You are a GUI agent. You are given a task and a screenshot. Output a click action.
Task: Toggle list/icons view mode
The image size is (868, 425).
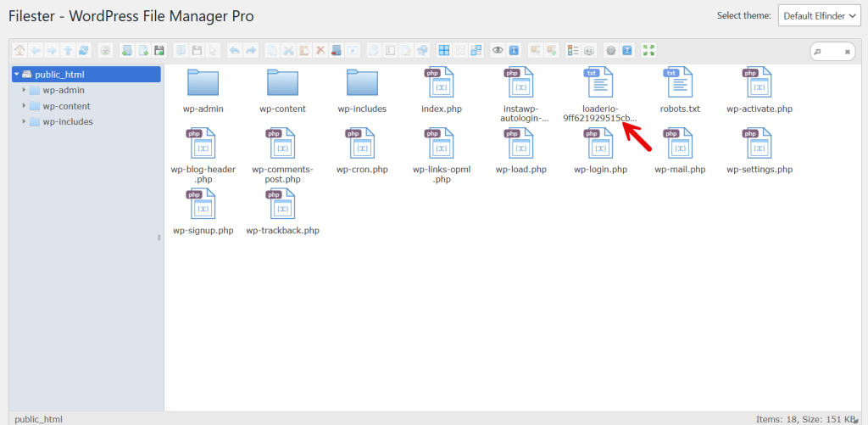(573, 50)
